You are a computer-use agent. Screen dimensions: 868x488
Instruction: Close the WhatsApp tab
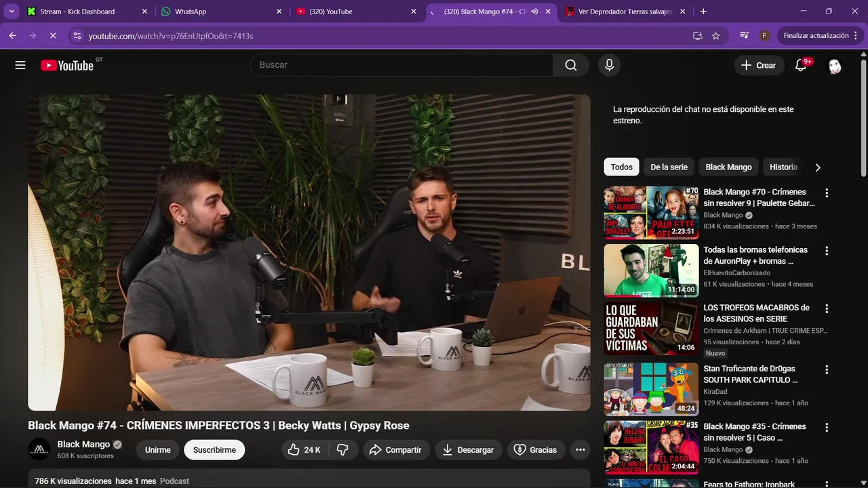(x=279, y=12)
